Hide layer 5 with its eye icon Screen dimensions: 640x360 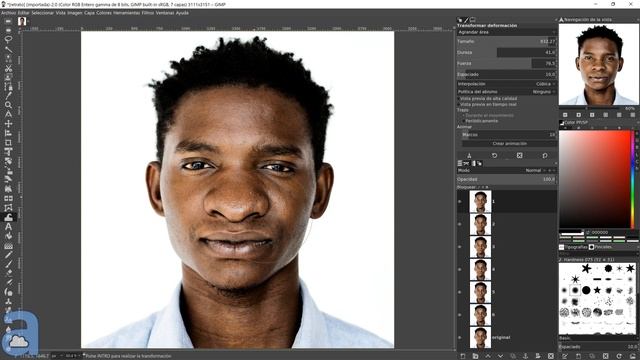click(x=460, y=292)
